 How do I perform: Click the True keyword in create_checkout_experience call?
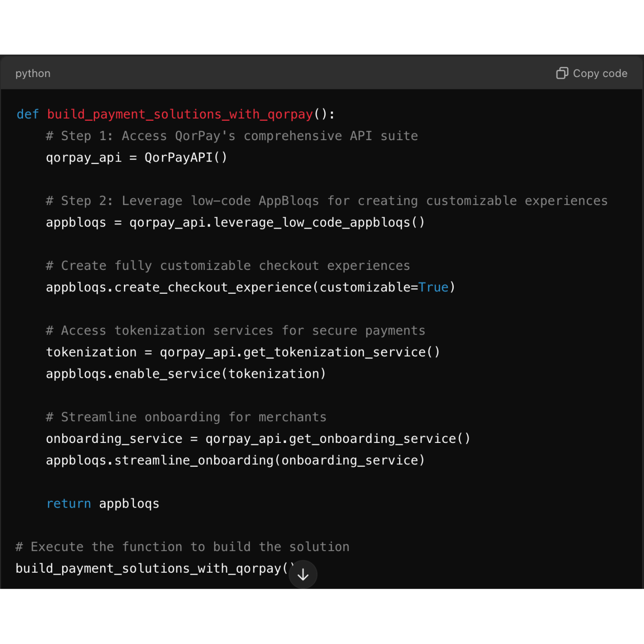coord(433,287)
